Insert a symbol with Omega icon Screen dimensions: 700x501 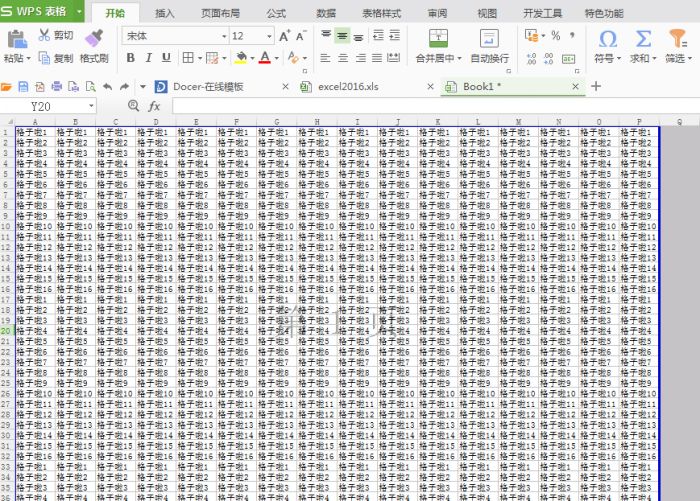[608, 39]
